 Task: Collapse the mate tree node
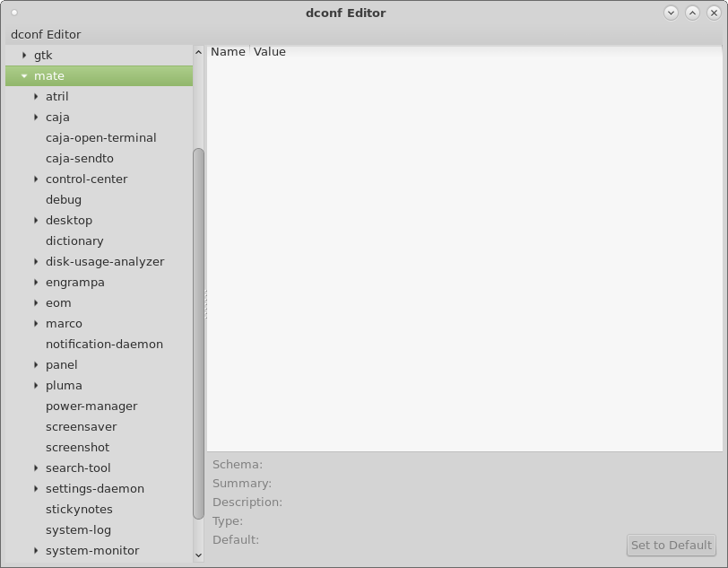click(x=24, y=75)
